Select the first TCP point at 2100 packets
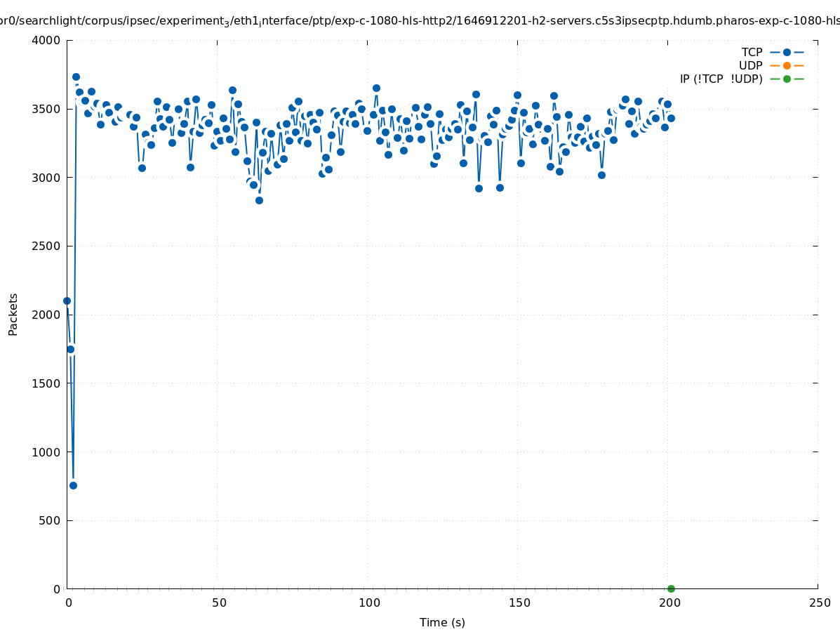The width and height of the screenshot is (840, 632). [x=67, y=301]
